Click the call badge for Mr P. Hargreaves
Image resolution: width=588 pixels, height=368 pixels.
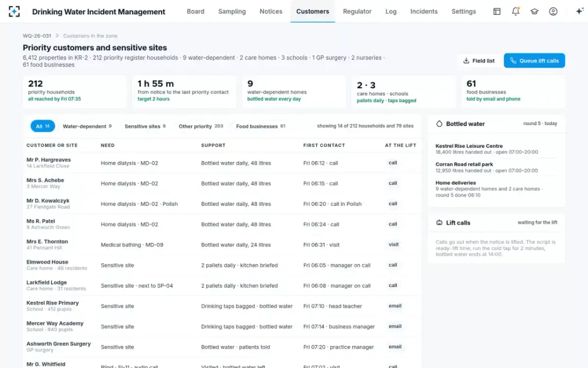393,163
